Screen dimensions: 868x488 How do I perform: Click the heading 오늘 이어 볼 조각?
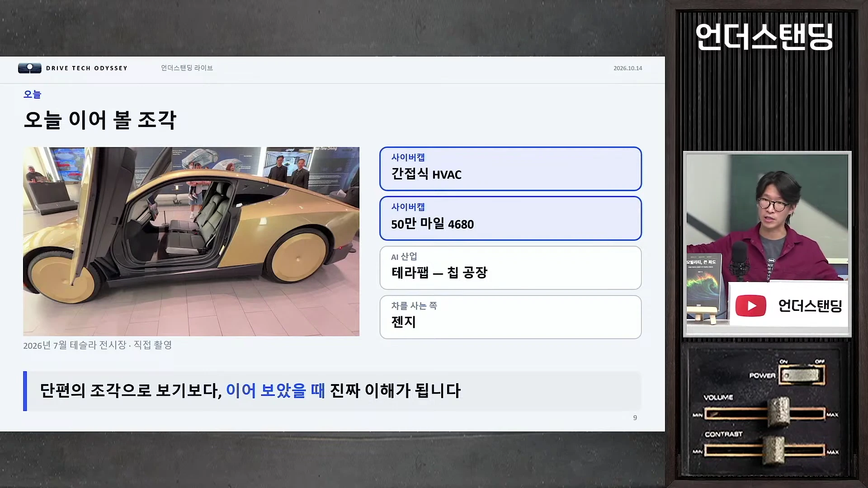(100, 120)
